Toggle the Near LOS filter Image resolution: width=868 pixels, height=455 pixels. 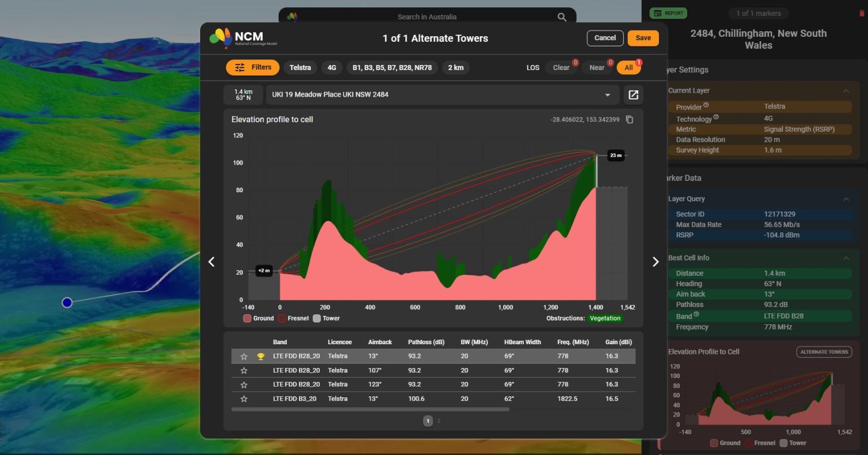point(596,67)
